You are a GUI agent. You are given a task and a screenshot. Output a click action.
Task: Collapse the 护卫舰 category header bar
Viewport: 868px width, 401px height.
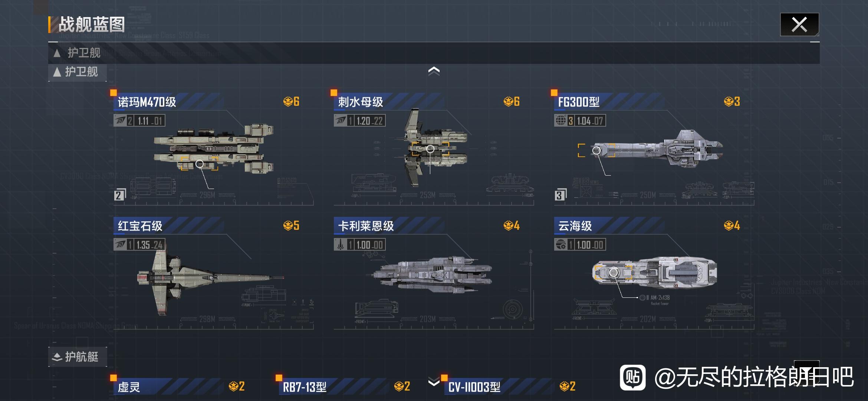[434, 53]
